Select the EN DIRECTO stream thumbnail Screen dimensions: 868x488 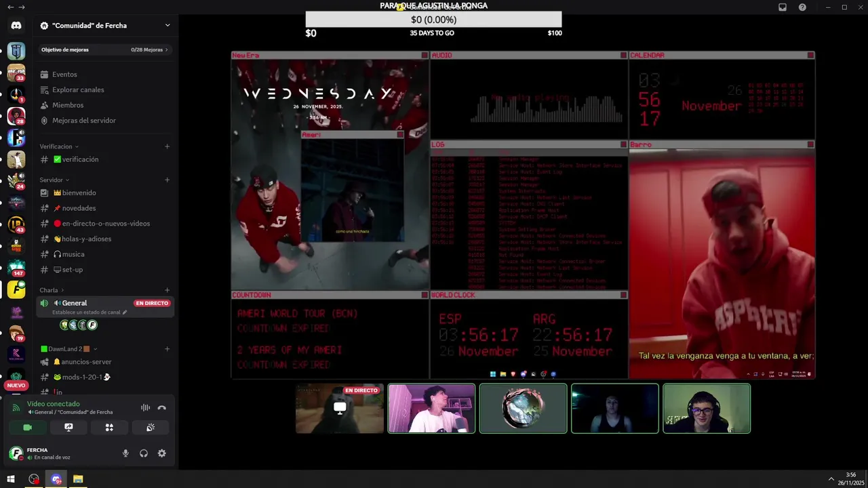click(x=340, y=409)
